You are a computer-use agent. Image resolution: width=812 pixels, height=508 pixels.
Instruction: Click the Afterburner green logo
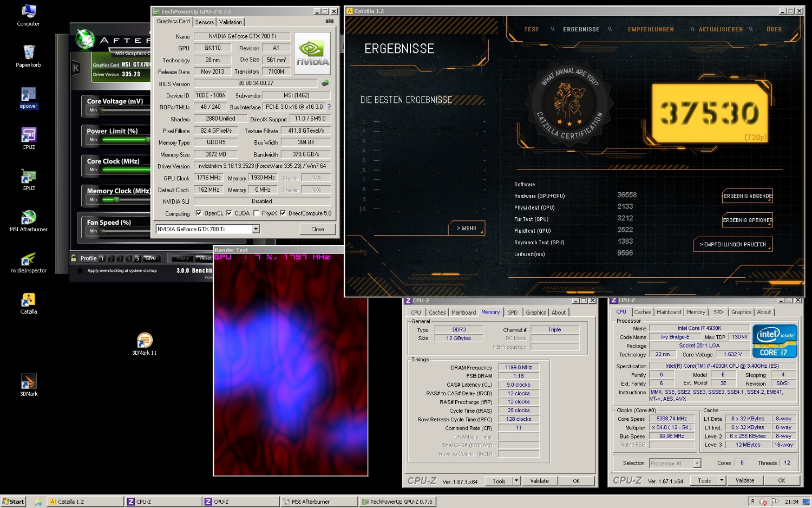pos(85,38)
